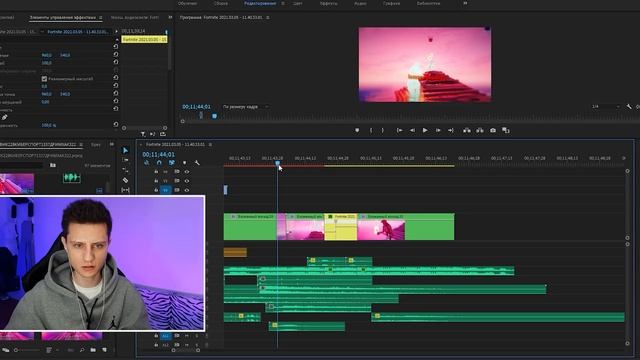This screenshot has width=640, height=360.
Task: Click Mark Out bracket button
Action: click(382, 130)
